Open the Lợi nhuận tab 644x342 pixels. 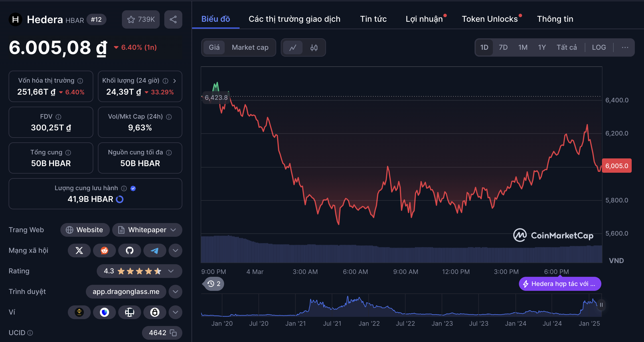point(424,19)
